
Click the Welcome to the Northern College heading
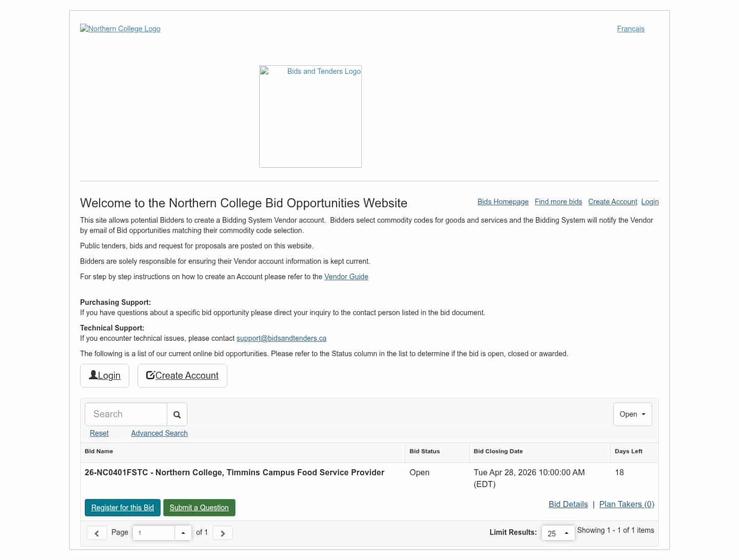244,203
